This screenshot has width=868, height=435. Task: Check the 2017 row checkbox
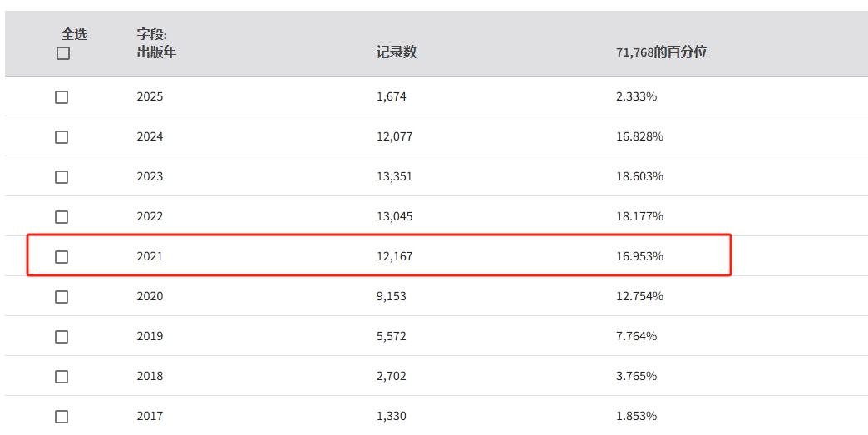pos(62,417)
